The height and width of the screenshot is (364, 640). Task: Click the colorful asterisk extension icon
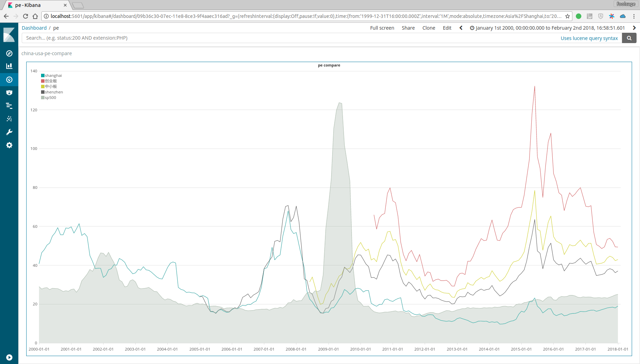pyautogui.click(x=612, y=16)
